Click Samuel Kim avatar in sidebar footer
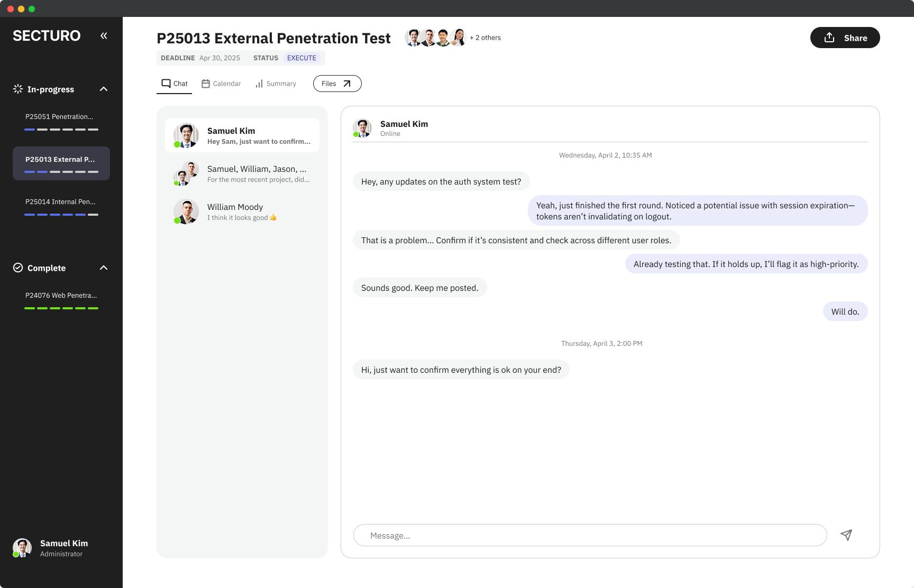Image resolution: width=914 pixels, height=588 pixels. [x=22, y=548]
